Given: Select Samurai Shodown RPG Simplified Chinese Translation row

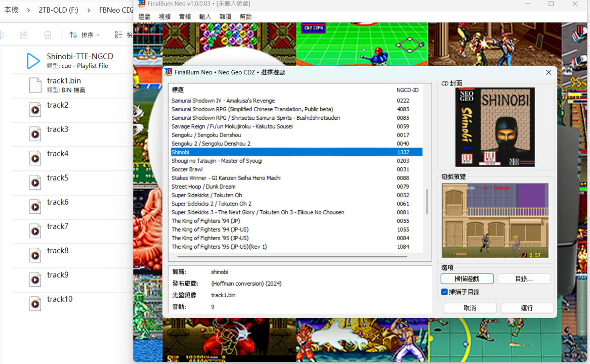Looking at the screenshot, I should [297, 109].
